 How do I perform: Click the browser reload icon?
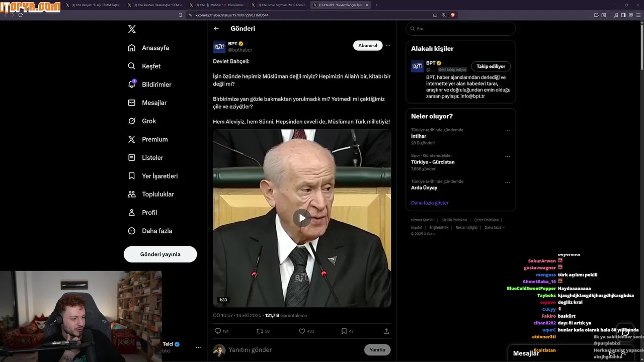(21, 15)
